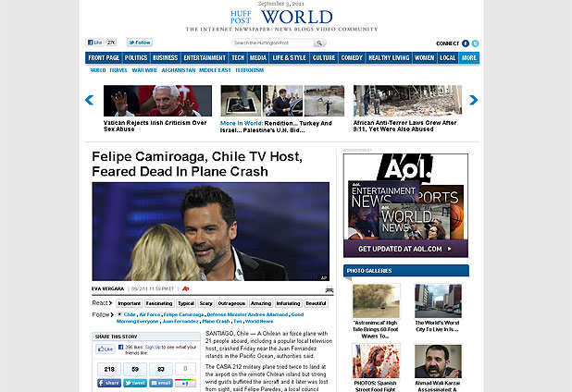Go to Middle East subsection link
This screenshot has height=392, width=572.
[x=215, y=70]
